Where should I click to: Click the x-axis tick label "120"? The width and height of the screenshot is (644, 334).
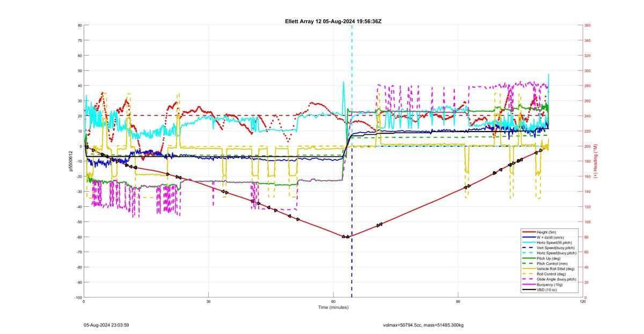pyautogui.click(x=582, y=302)
